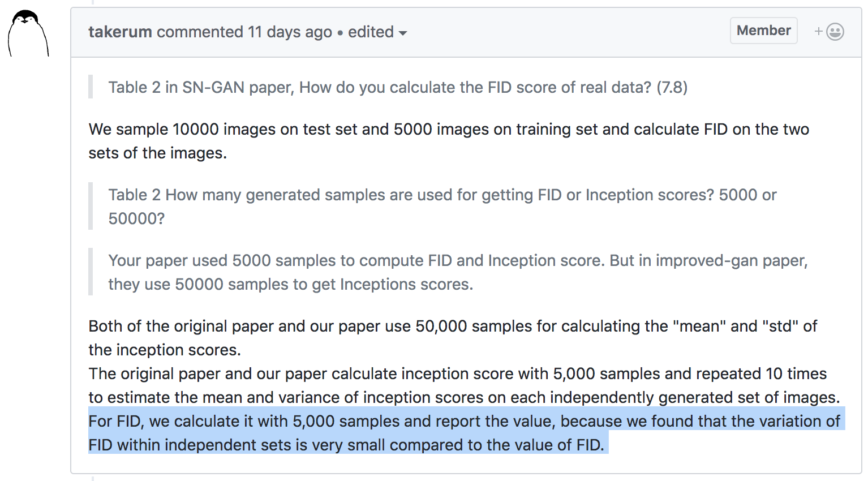Open takerum's user profile link

120,32
